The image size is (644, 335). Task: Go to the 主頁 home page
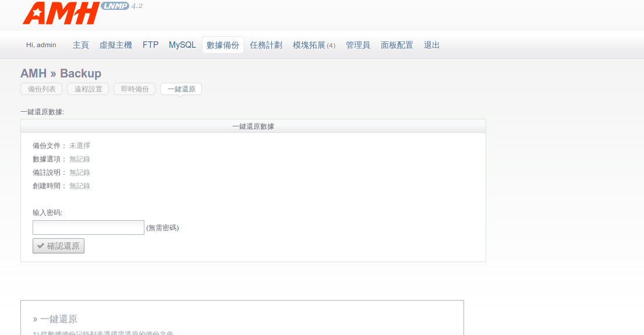[x=81, y=45]
